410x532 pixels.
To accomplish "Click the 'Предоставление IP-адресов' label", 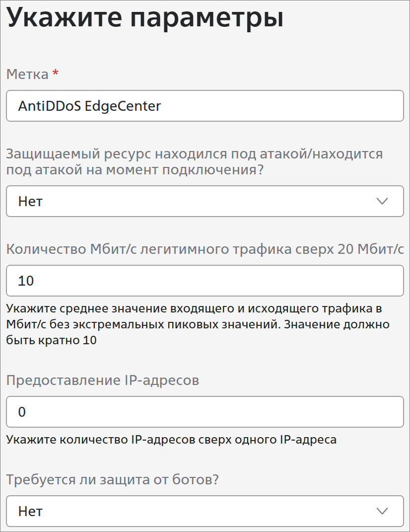I will point(103,380).
